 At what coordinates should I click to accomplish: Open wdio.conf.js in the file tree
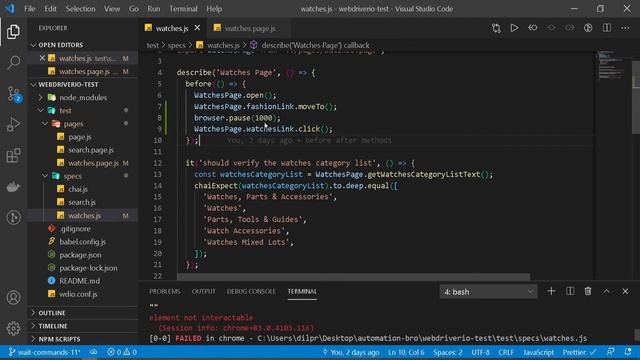pyautogui.click(x=78, y=294)
